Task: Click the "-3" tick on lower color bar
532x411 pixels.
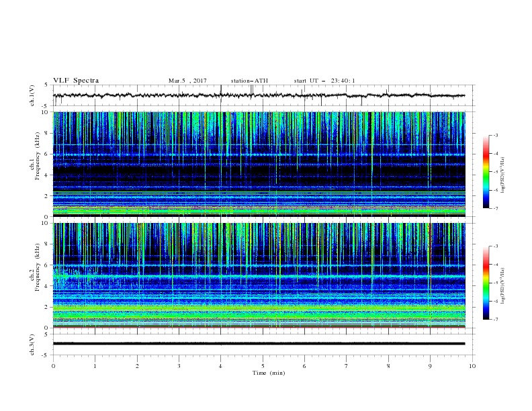Action: click(x=496, y=246)
